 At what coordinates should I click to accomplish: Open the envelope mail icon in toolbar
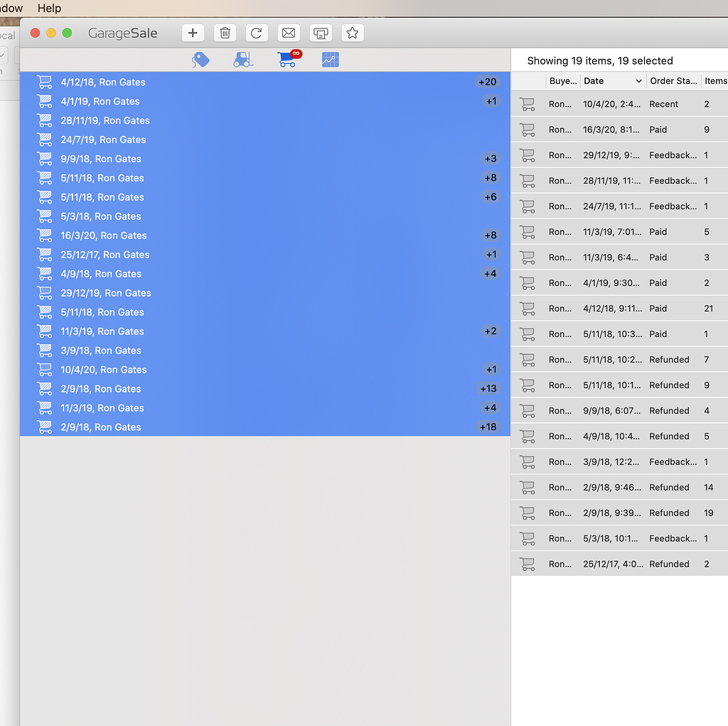(289, 33)
